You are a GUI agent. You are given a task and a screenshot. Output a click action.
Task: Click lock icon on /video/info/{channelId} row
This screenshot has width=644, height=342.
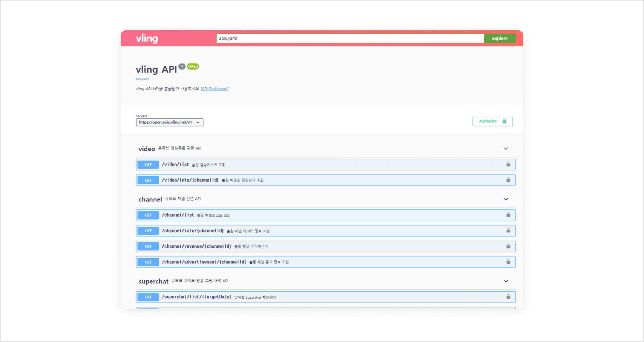tap(508, 180)
